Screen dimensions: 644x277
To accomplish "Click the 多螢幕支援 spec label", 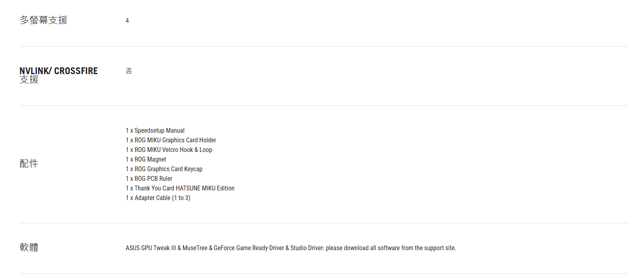I will [43, 20].
